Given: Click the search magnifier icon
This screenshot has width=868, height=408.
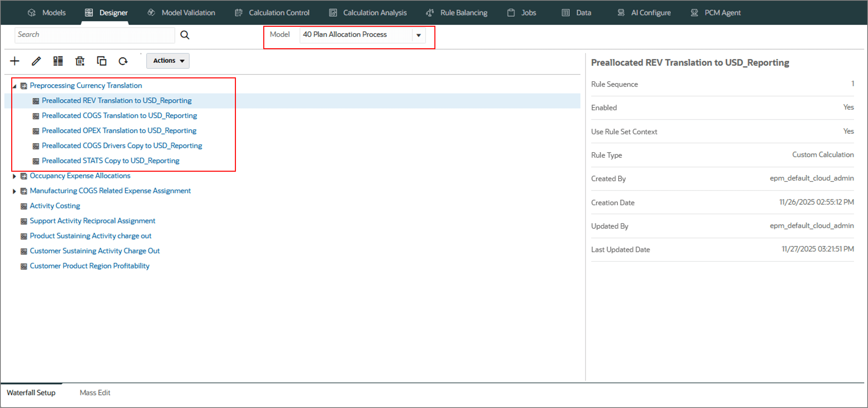Looking at the screenshot, I should 185,35.
